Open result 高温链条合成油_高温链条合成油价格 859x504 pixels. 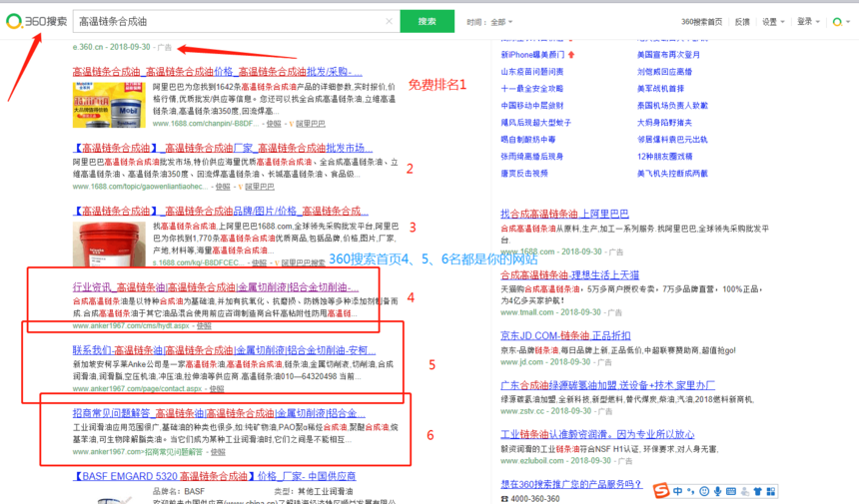[217, 72]
